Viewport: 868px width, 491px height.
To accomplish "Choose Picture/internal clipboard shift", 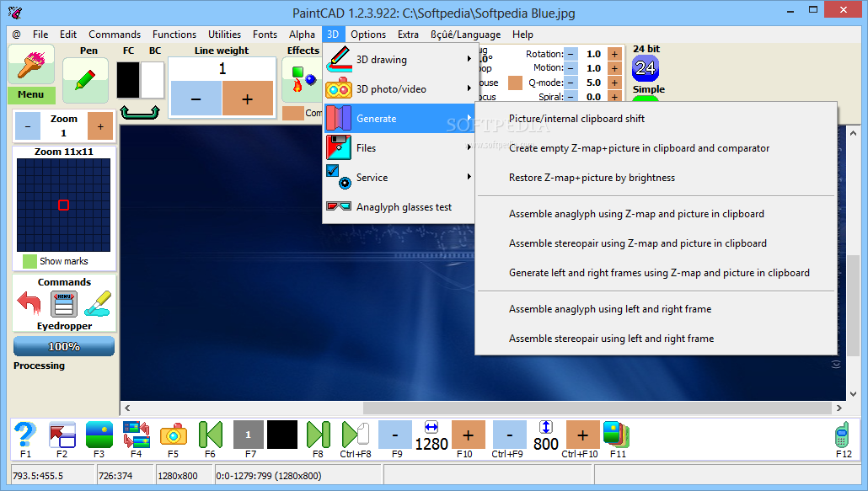I will pos(656,118).
